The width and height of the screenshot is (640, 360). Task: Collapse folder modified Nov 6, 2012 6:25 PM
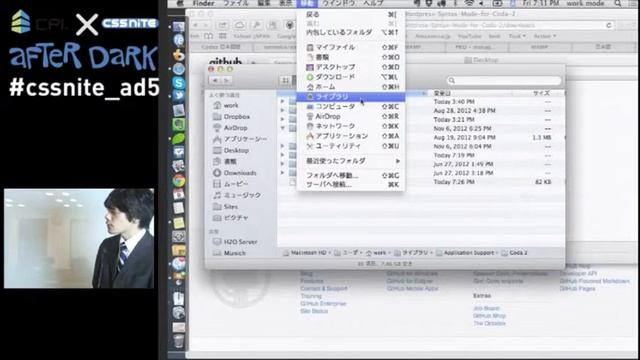[282, 128]
